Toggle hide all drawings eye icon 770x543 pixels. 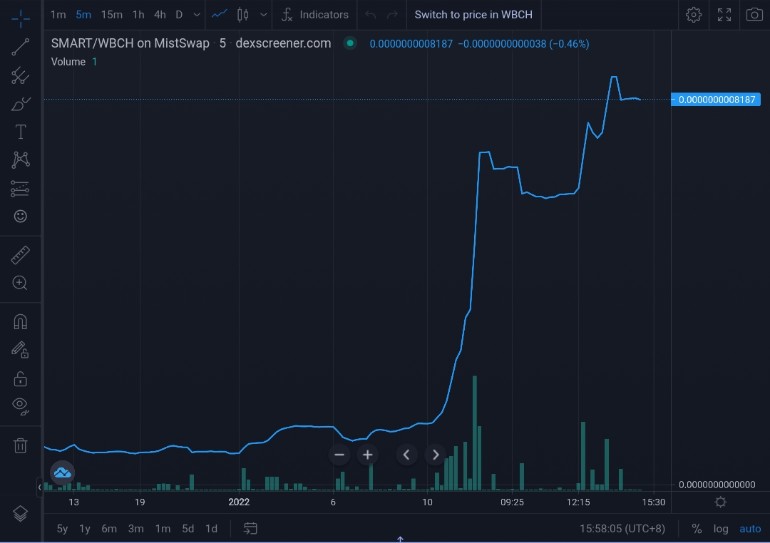pyautogui.click(x=21, y=406)
